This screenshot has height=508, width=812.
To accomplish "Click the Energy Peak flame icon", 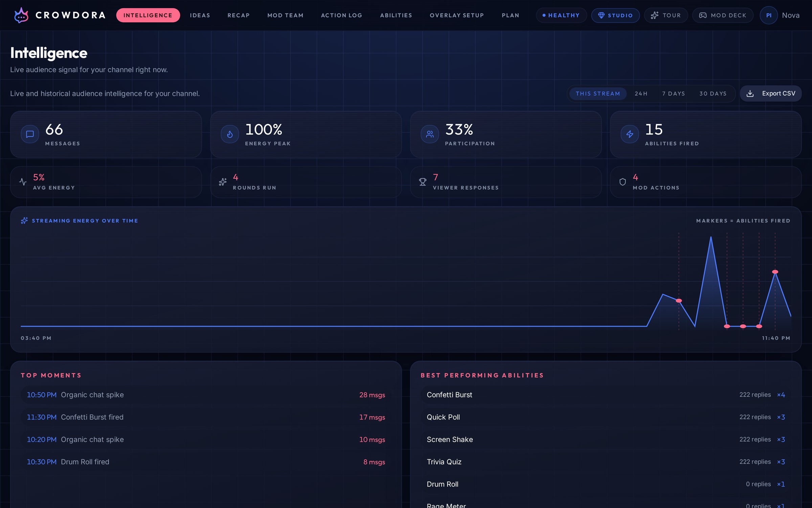I will 230,134.
